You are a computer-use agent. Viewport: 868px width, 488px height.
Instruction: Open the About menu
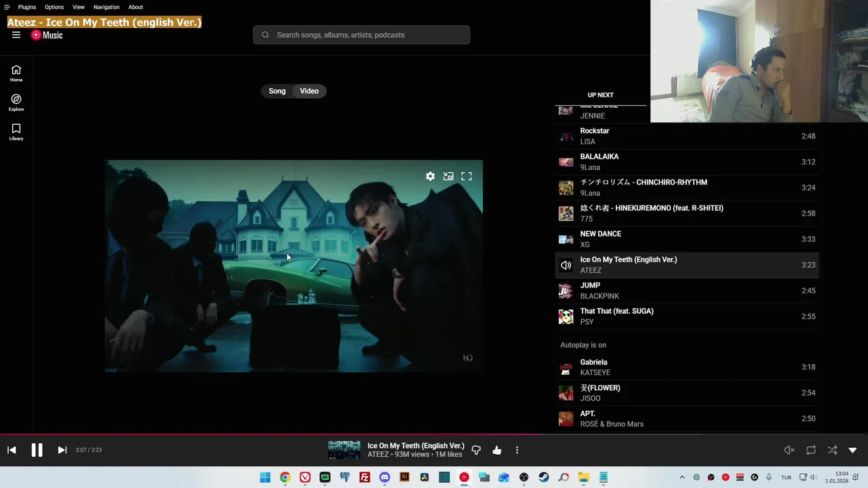(136, 7)
